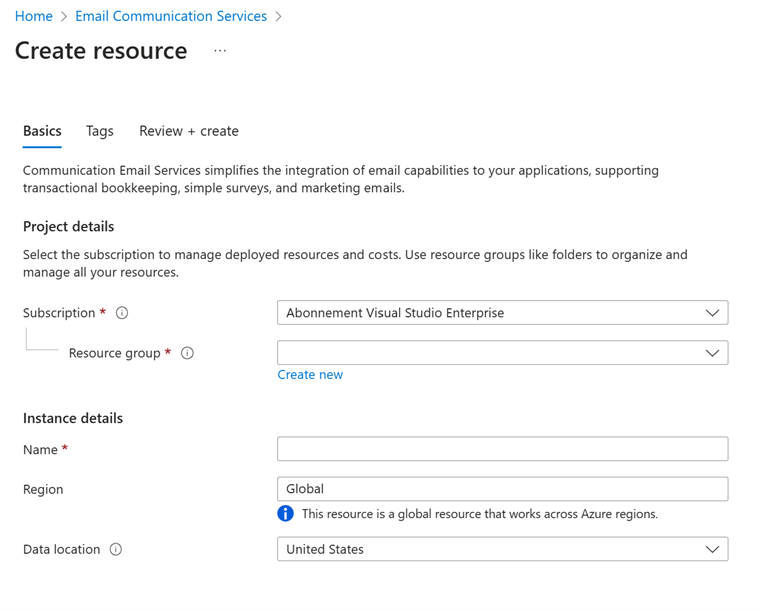Go to Home breadcrumb link

(x=34, y=16)
